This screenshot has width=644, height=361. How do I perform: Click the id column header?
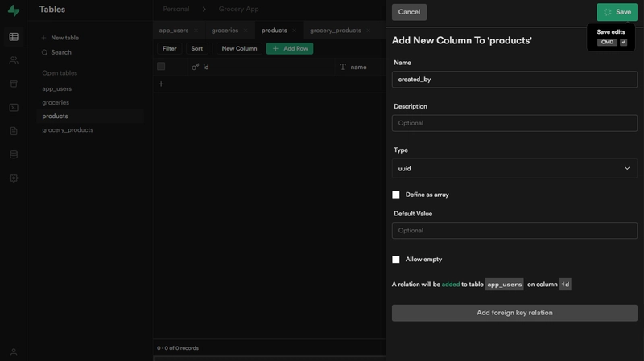click(261, 67)
